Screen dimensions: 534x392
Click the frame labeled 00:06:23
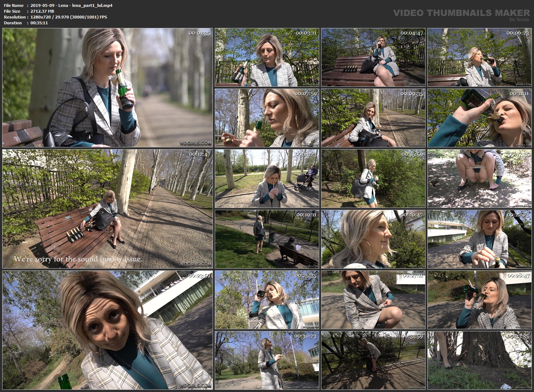(x=479, y=57)
